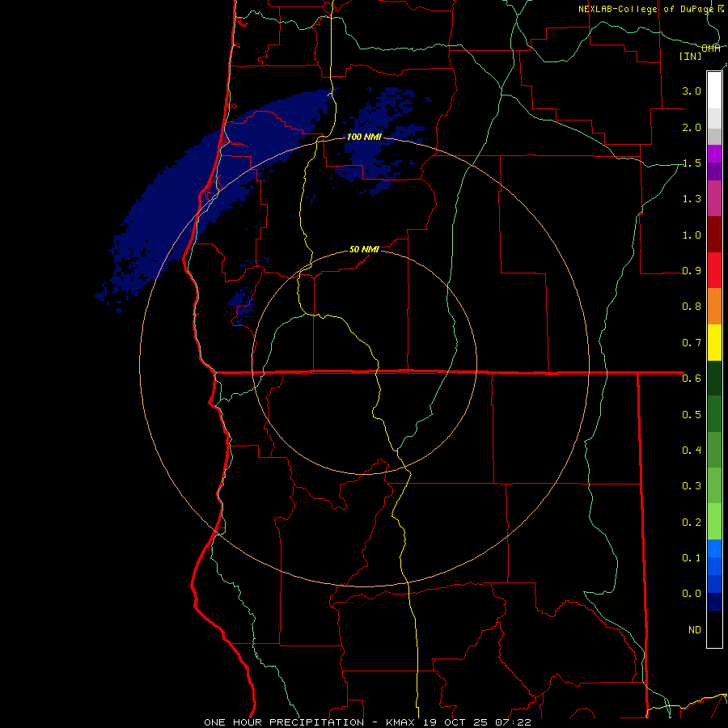Click the 1.3 legend value
Viewport: 728px width, 728px height.
pyautogui.click(x=692, y=199)
